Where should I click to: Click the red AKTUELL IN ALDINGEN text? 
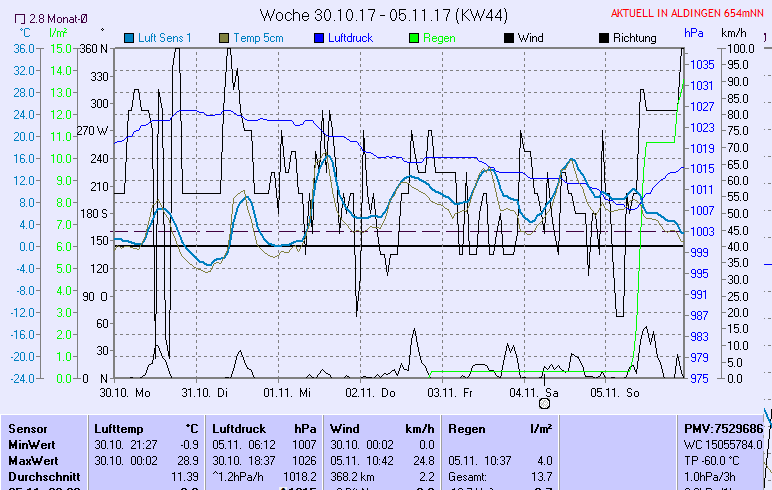click(688, 14)
